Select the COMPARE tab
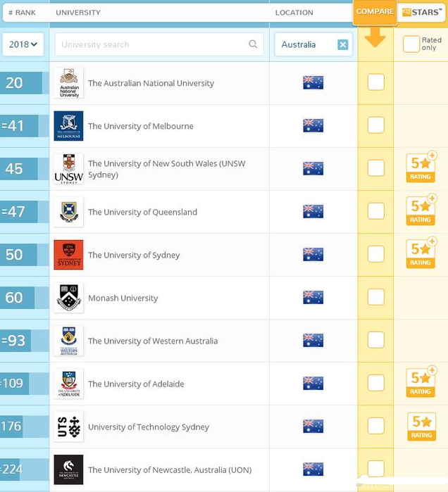 [x=375, y=12]
